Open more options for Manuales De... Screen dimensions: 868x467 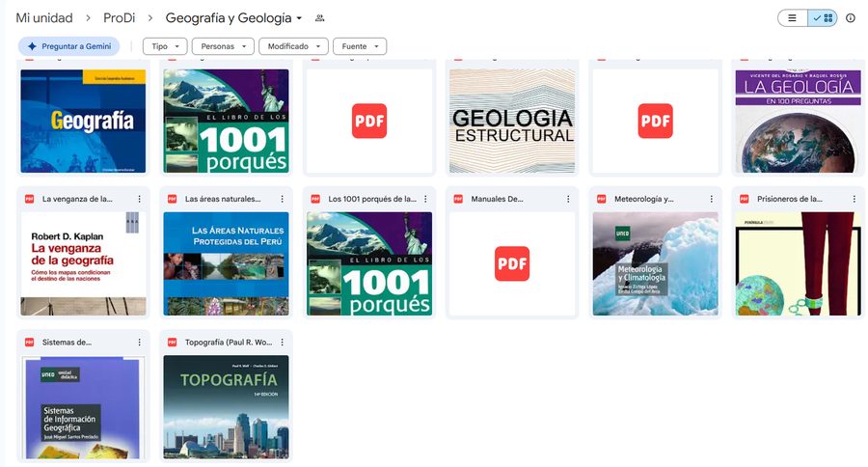point(568,199)
